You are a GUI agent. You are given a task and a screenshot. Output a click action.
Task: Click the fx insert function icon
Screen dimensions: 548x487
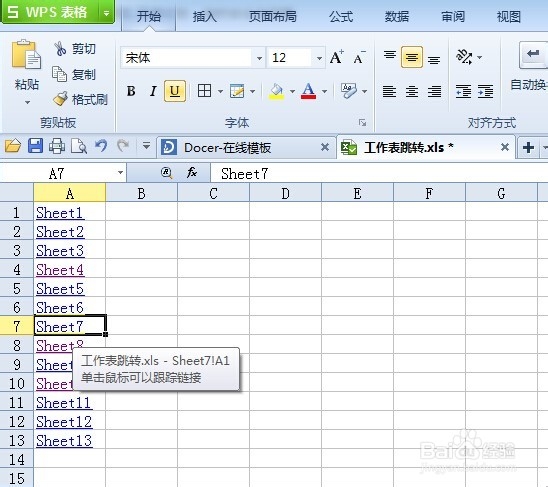coord(192,173)
